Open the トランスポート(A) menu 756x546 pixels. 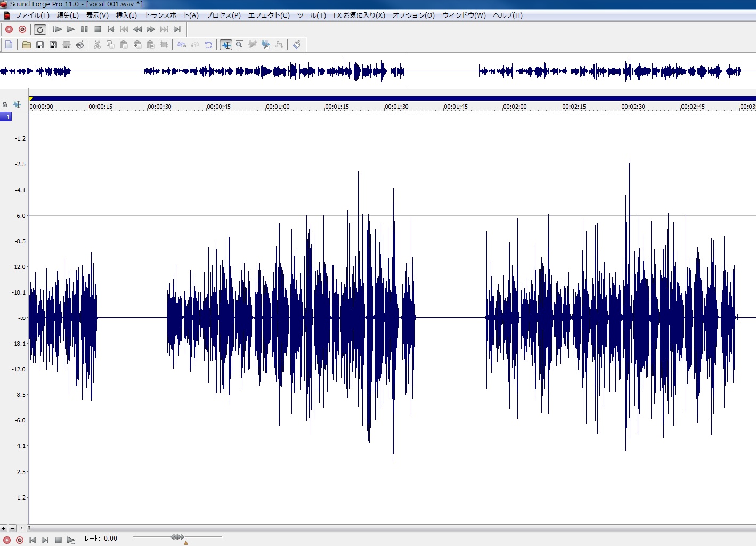click(x=172, y=15)
